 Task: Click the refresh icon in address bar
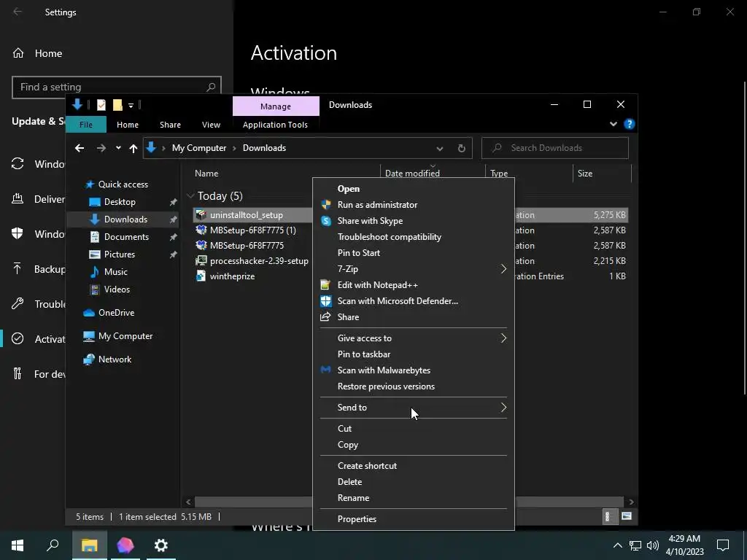(x=461, y=148)
